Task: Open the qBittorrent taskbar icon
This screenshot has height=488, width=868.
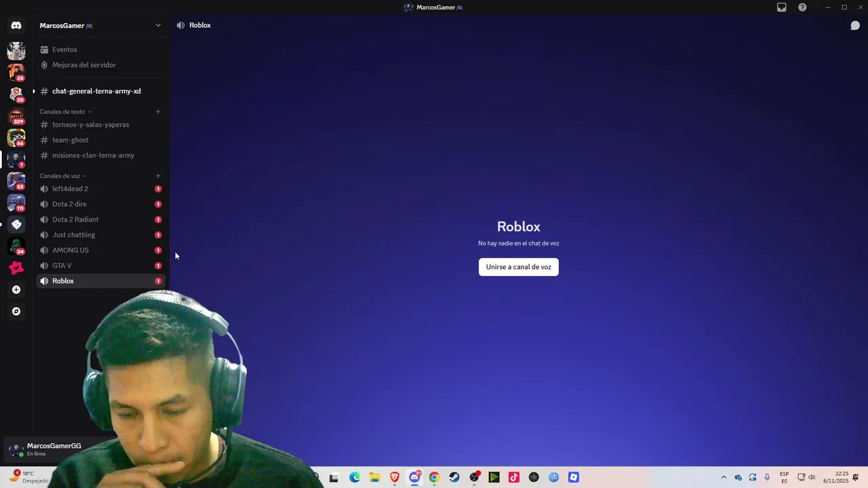Action: 554,478
